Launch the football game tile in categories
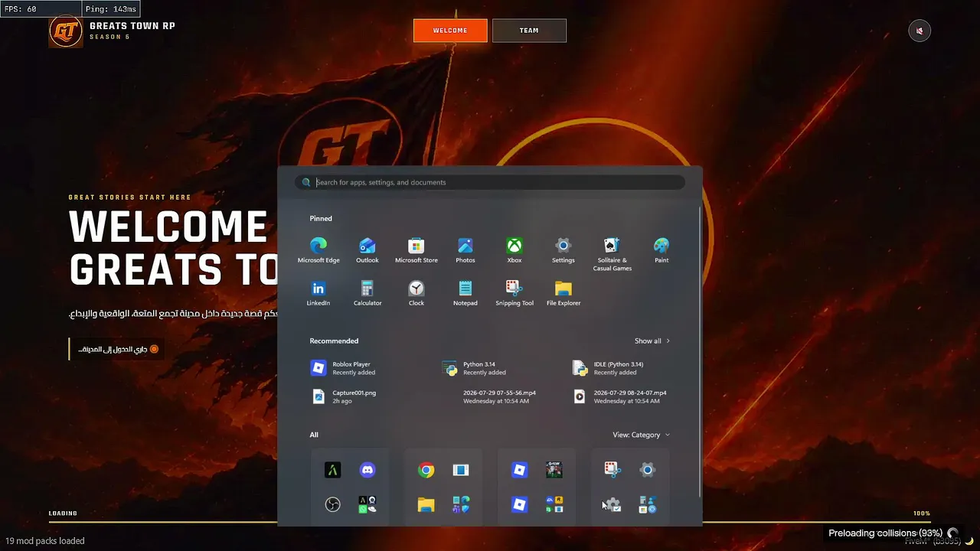The image size is (980, 551). [554, 470]
